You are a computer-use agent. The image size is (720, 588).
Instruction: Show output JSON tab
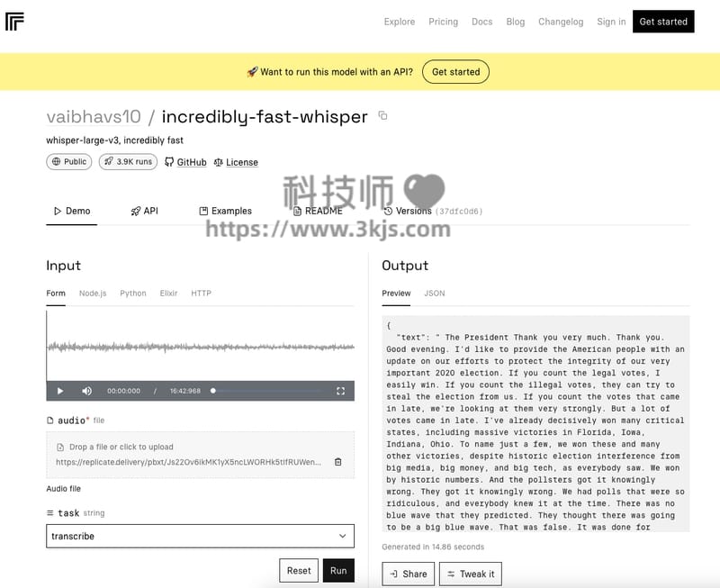[435, 294]
